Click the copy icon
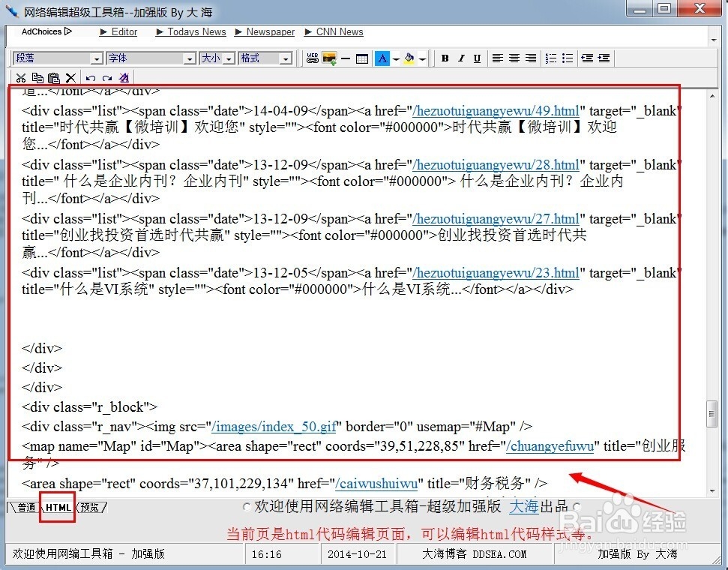Image resolution: width=728 pixels, height=570 pixels. point(37,78)
